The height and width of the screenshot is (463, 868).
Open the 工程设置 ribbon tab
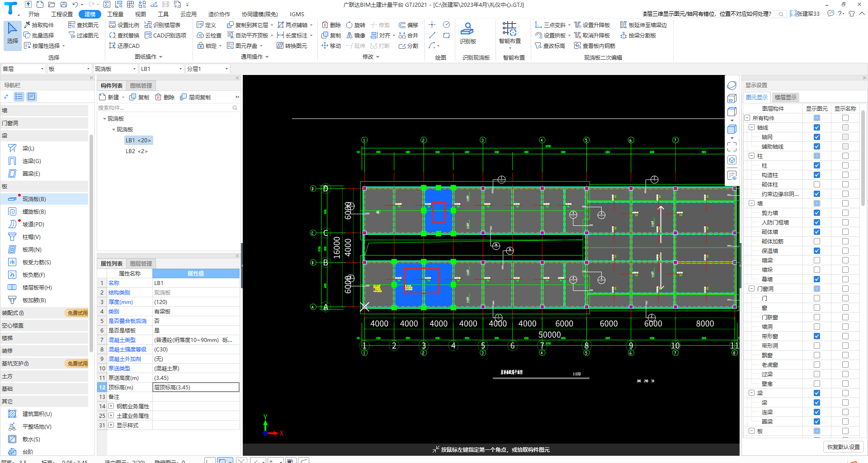coord(62,14)
